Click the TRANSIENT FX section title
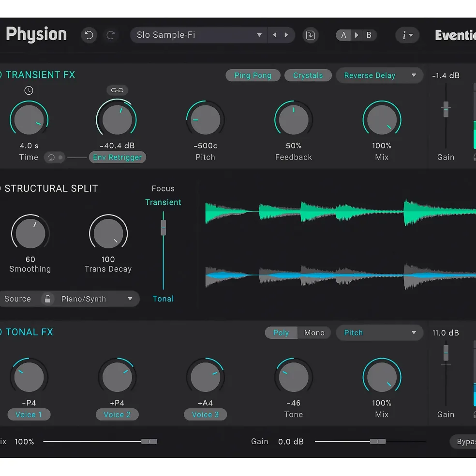This screenshot has width=476, height=476. [x=40, y=75]
